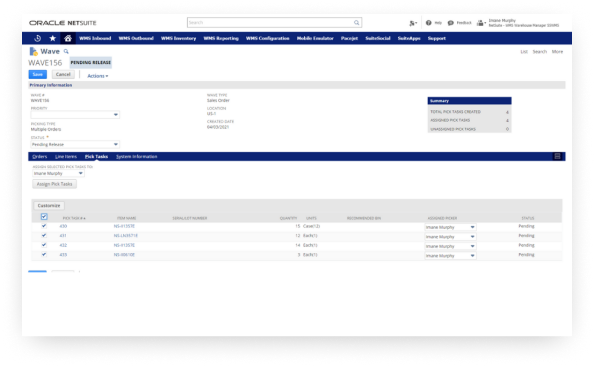Open the WMS Outbound menu
594x367 pixels.
tap(136, 38)
